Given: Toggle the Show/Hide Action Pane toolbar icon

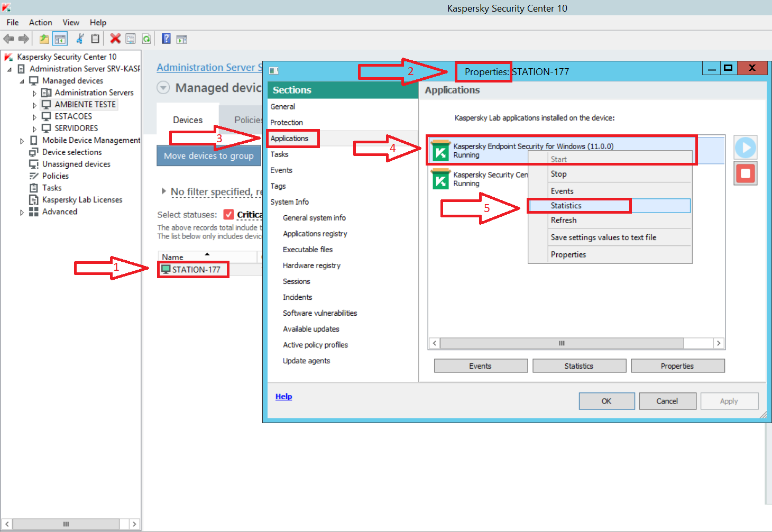Looking at the screenshot, I should [x=182, y=39].
